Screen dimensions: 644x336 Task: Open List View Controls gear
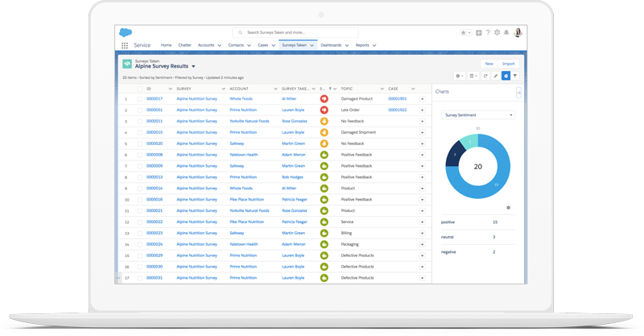click(459, 76)
